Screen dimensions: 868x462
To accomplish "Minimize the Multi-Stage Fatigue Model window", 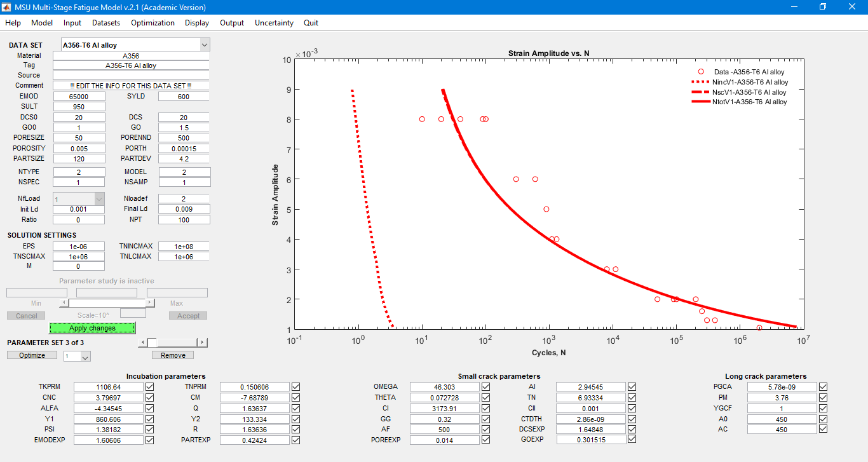I will click(794, 7).
